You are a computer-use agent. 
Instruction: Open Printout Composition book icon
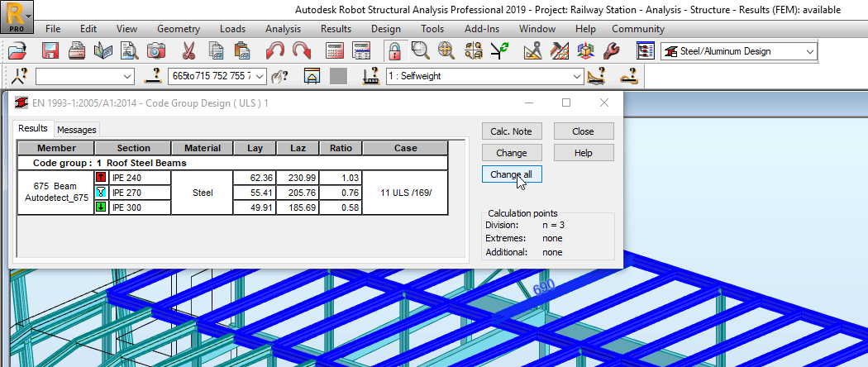pos(103,51)
